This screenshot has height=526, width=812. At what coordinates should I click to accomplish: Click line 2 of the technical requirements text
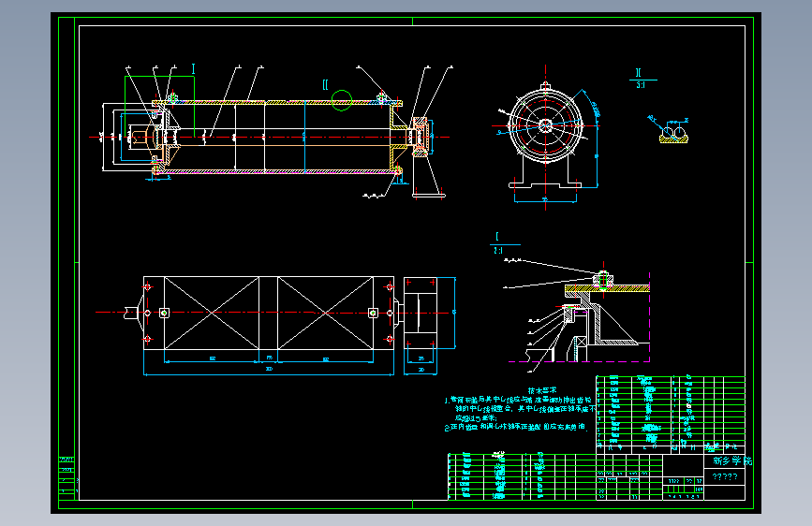click(515, 427)
